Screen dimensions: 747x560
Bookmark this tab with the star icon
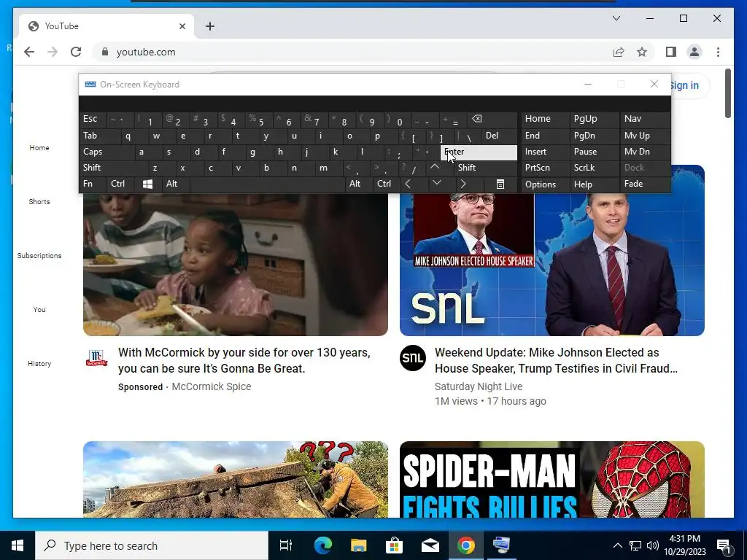[x=642, y=52]
